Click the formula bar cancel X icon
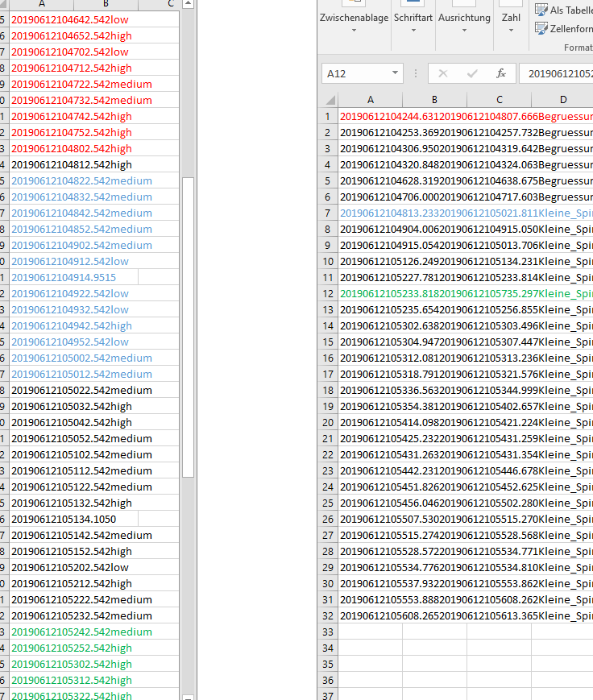 tap(442, 73)
